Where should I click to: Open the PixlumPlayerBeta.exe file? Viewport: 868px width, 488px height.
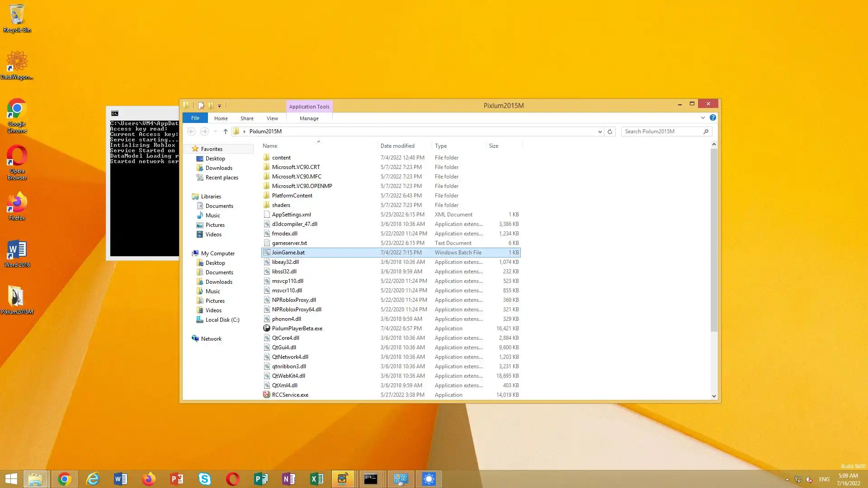pos(297,328)
